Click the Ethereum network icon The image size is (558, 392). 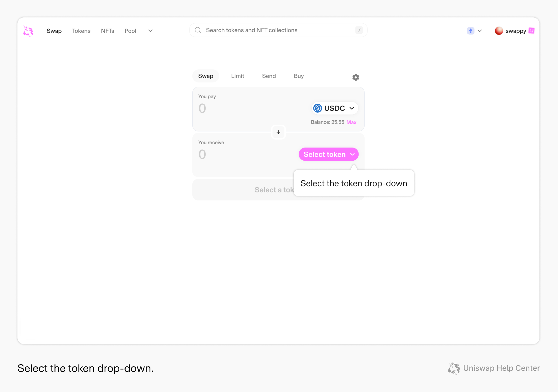tap(471, 31)
